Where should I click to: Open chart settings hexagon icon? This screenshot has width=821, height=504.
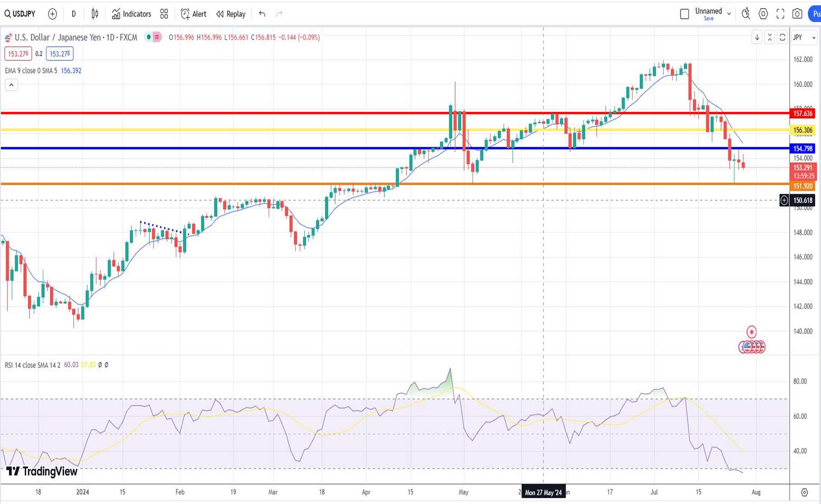tap(763, 14)
